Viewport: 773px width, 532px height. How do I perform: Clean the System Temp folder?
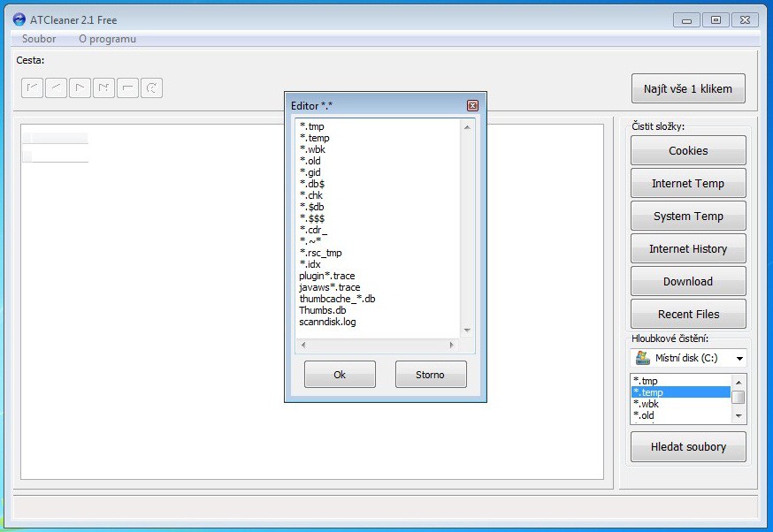tap(688, 216)
